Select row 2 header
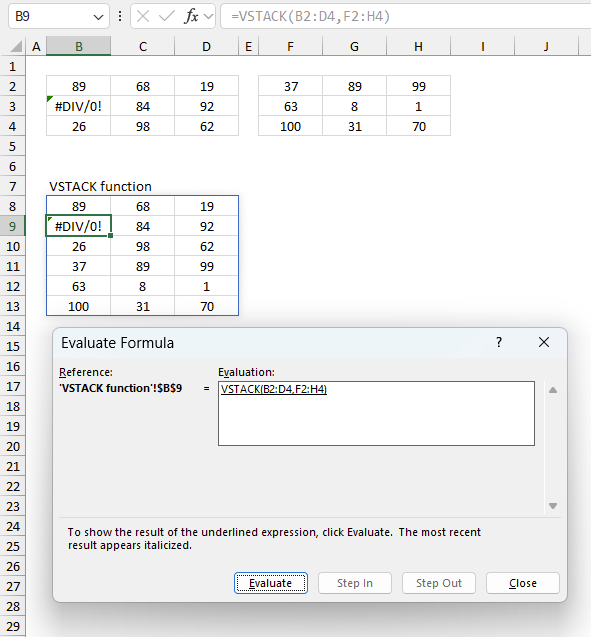The height and width of the screenshot is (637, 591). coord(13,86)
